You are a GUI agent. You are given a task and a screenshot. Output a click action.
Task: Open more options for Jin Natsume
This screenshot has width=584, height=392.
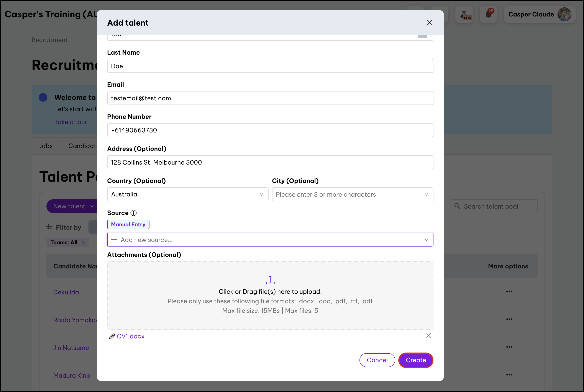509,347
